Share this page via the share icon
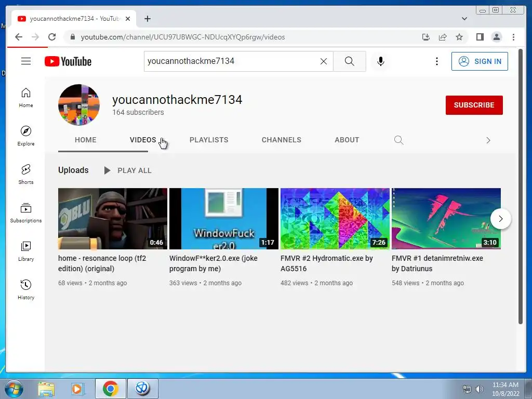The image size is (532, 399). (x=443, y=37)
